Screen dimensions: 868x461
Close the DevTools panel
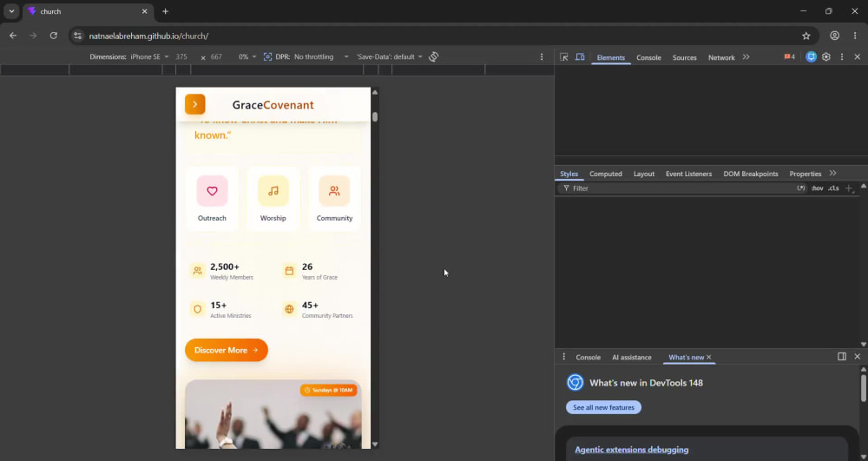[x=857, y=56]
